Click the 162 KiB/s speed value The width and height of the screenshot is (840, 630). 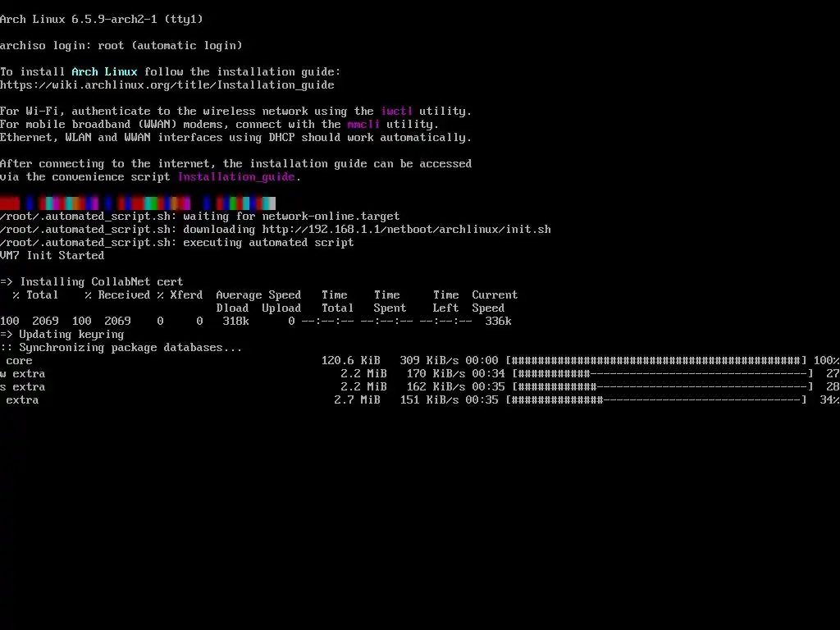coord(436,387)
